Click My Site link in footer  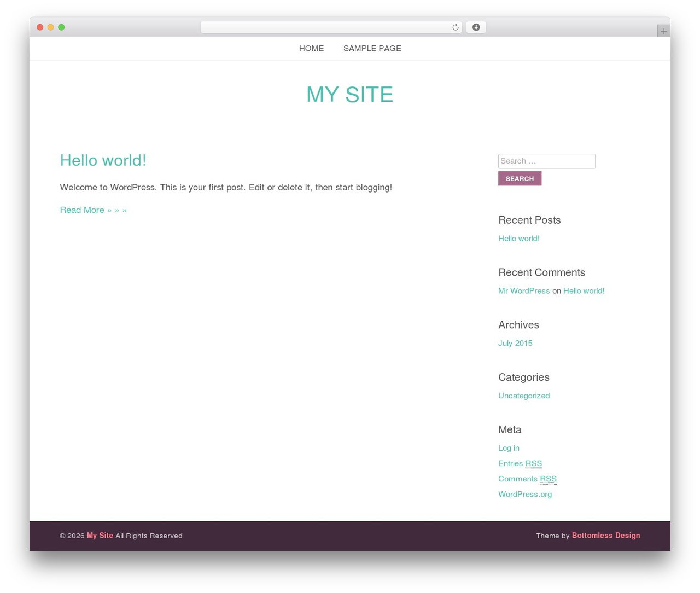(100, 536)
